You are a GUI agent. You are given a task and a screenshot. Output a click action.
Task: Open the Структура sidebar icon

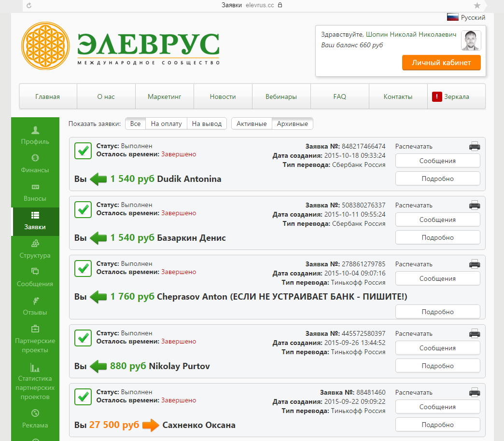click(35, 244)
